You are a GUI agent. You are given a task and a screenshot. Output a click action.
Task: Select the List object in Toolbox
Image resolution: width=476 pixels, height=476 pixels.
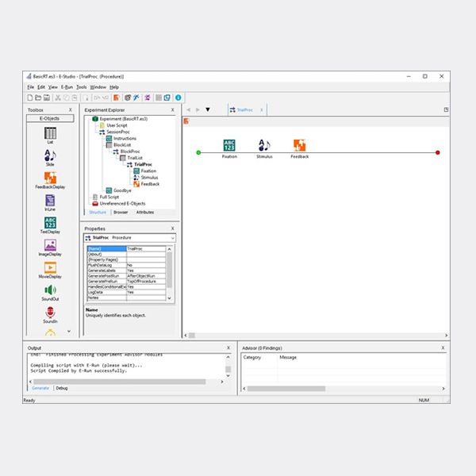click(50, 134)
